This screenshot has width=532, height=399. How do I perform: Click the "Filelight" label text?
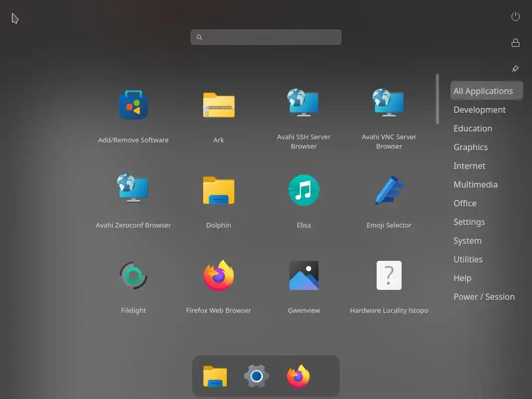[x=134, y=310]
